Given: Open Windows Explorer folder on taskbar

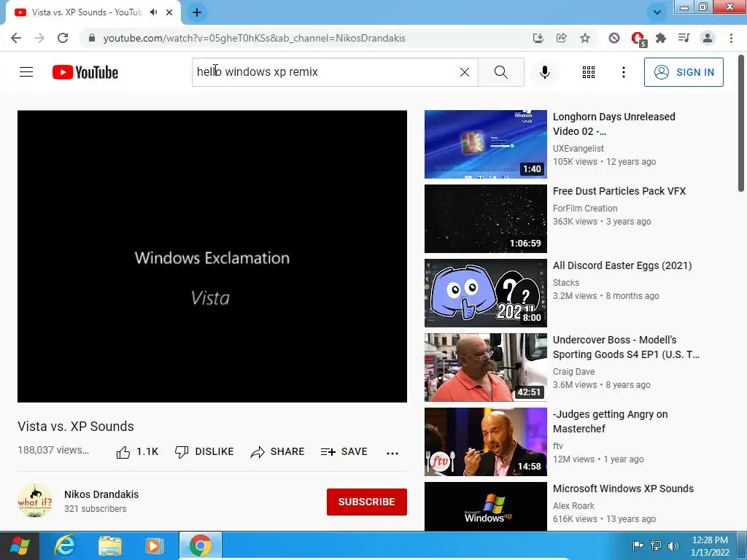Looking at the screenshot, I should [110, 545].
